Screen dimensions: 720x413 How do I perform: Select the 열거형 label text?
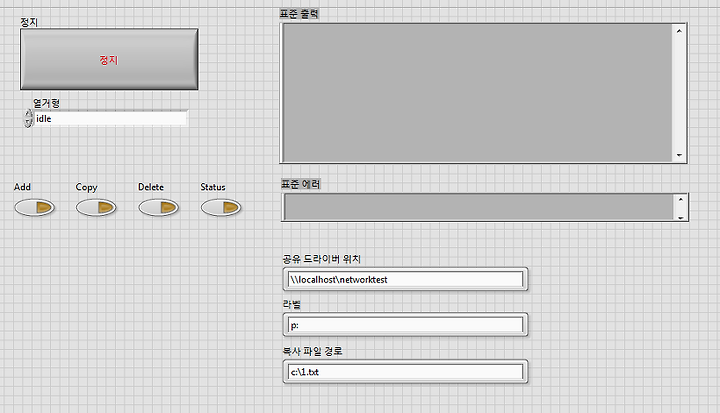(x=46, y=103)
